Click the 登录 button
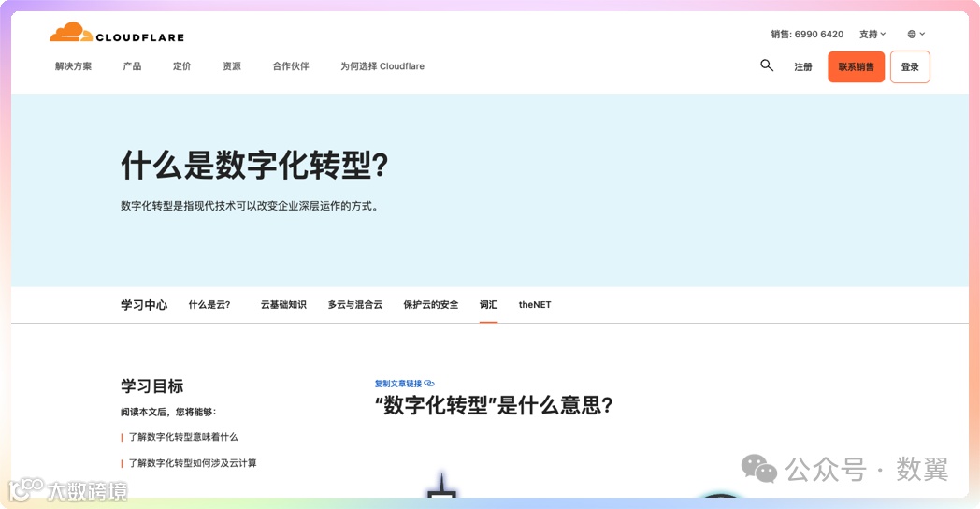 tap(910, 67)
